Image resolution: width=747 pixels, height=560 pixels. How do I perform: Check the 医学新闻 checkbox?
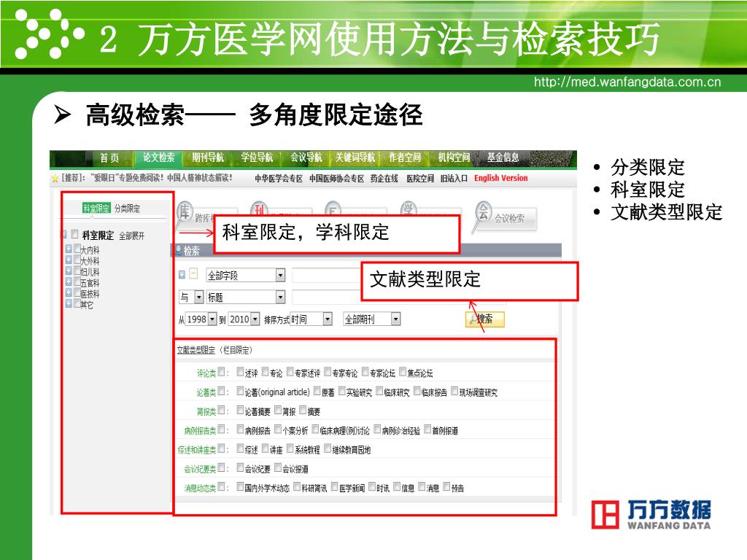tap(334, 486)
